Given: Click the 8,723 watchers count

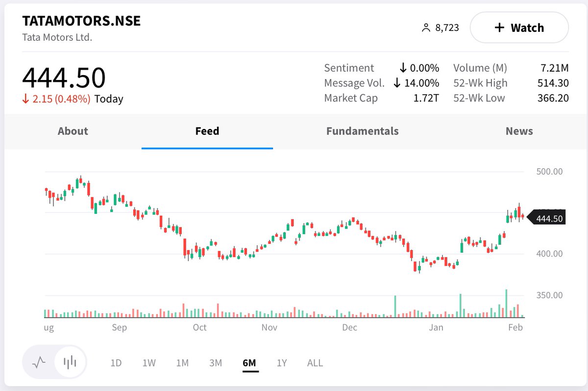Looking at the screenshot, I should point(447,28).
